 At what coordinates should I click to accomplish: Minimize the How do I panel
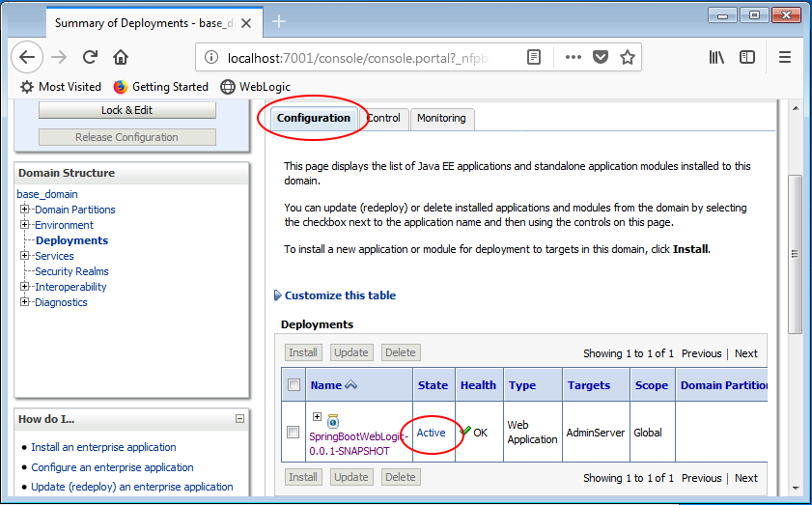(x=239, y=418)
